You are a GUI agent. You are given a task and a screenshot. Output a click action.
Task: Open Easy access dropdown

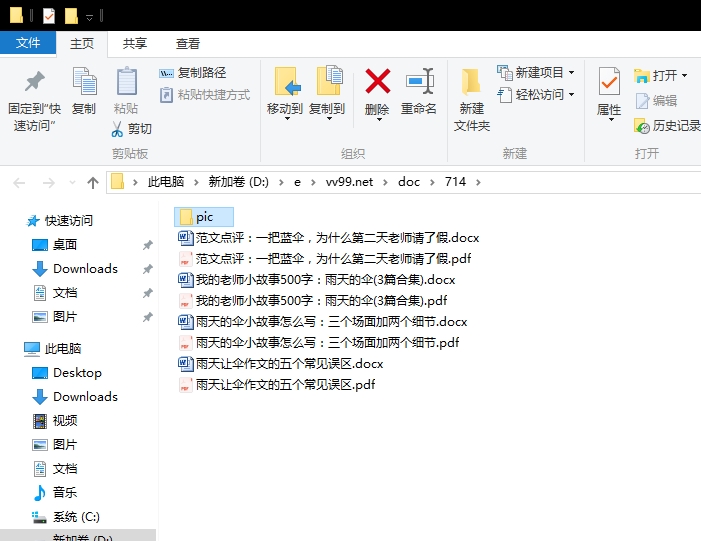(x=536, y=95)
